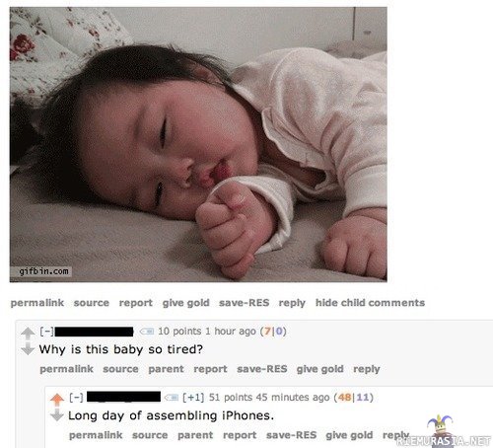Downvote the 'Why is this baby so tired?' comment

point(28,349)
